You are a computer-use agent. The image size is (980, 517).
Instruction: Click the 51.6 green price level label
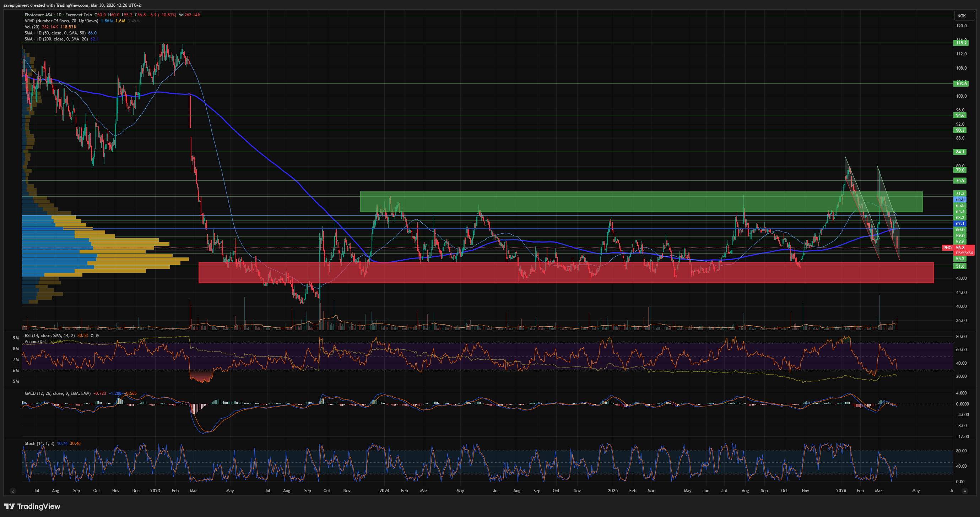coord(960,266)
